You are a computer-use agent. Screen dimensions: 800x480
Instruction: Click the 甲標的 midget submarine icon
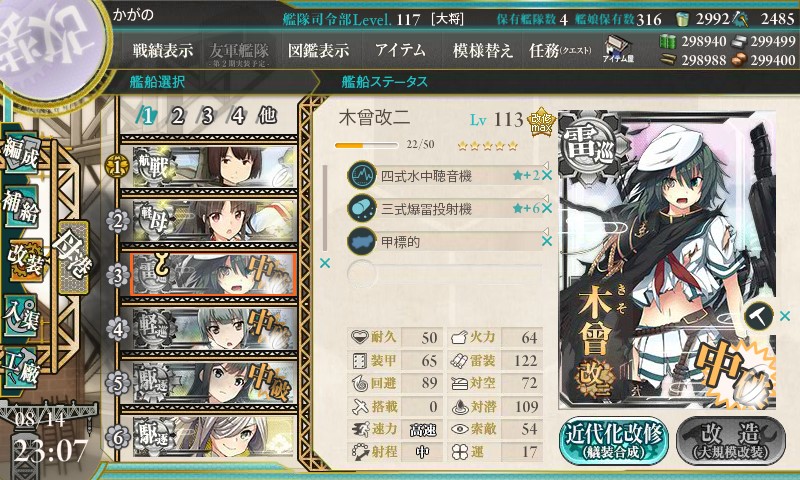[x=362, y=241]
